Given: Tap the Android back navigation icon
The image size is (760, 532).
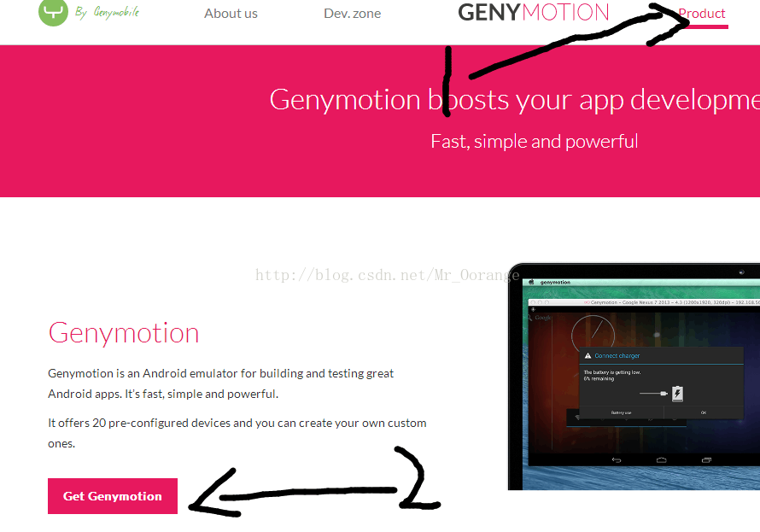Looking at the screenshot, I should coord(616,459).
